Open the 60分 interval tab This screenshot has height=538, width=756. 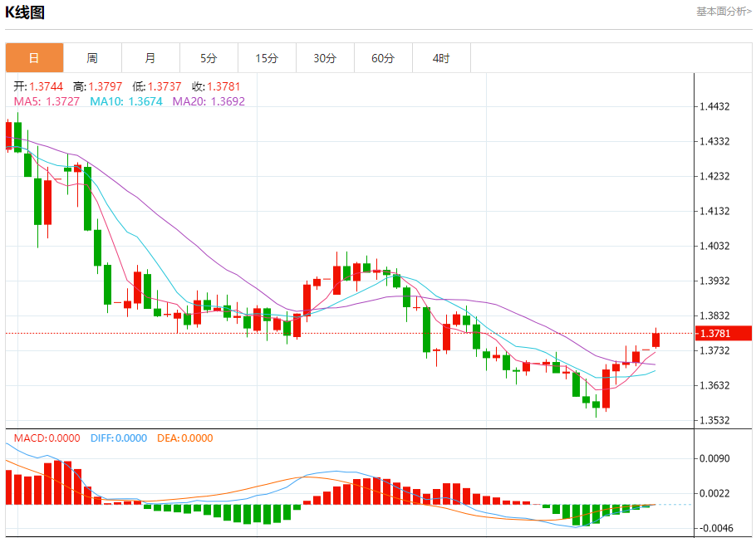[x=383, y=58]
